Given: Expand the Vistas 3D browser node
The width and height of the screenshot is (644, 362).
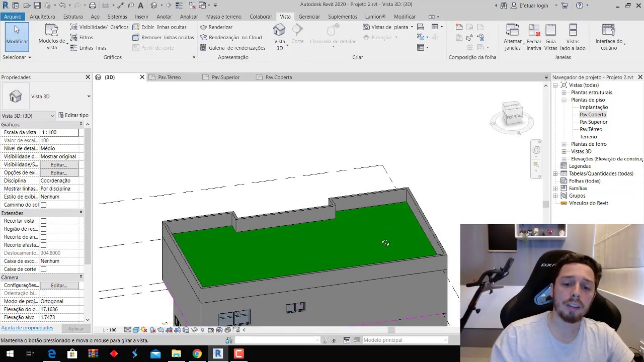Looking at the screenshot, I should 564,151.
